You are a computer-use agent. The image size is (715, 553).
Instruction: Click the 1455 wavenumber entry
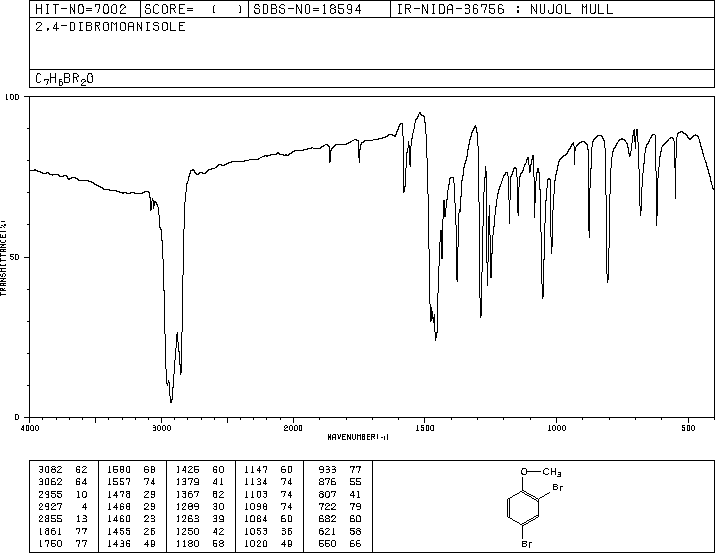119,532
